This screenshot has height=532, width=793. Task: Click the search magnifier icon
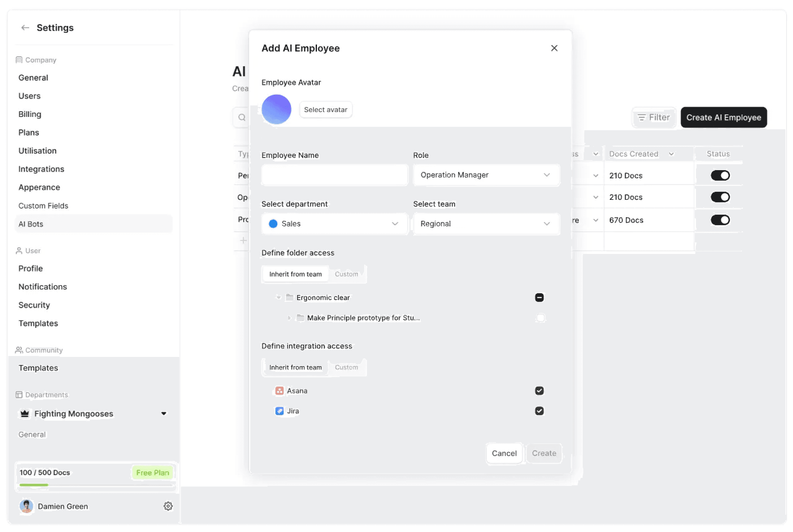pyautogui.click(x=242, y=118)
